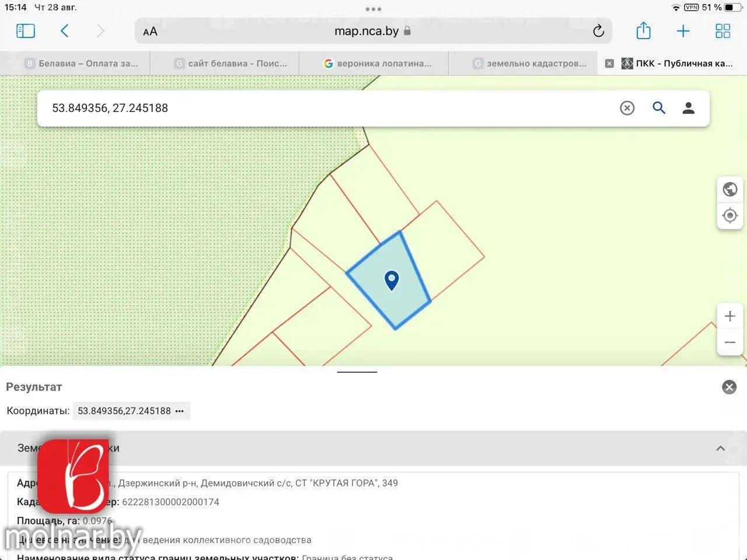Clear the coordinates search field
This screenshot has height=560, width=747.
click(x=627, y=108)
